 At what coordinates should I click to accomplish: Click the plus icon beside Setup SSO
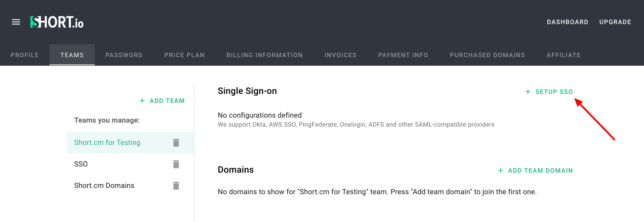point(528,92)
